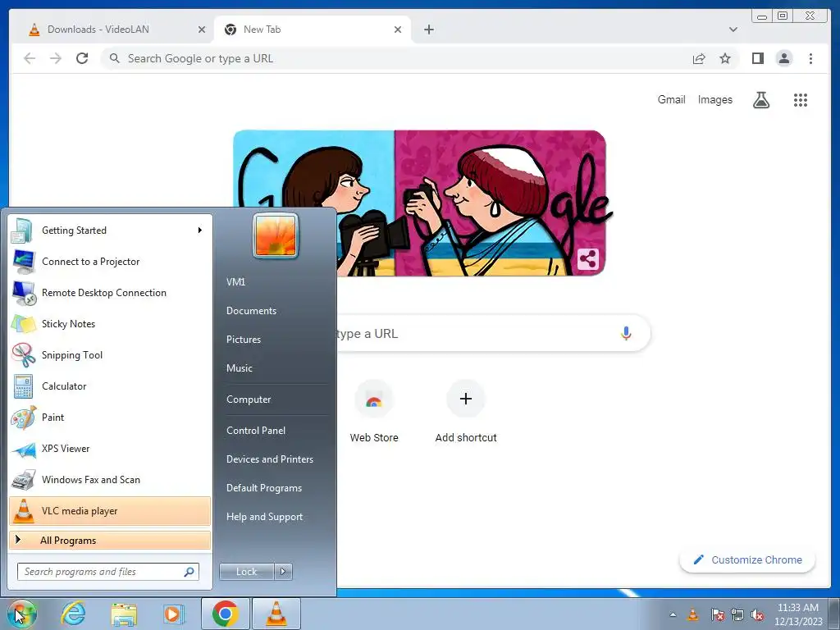Open Computer from Start menu
Viewport: 840px width, 630px height.
249,399
